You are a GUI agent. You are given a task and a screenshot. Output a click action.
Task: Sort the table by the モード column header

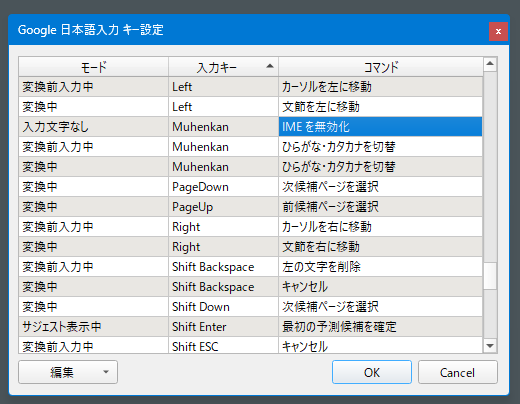(x=94, y=67)
